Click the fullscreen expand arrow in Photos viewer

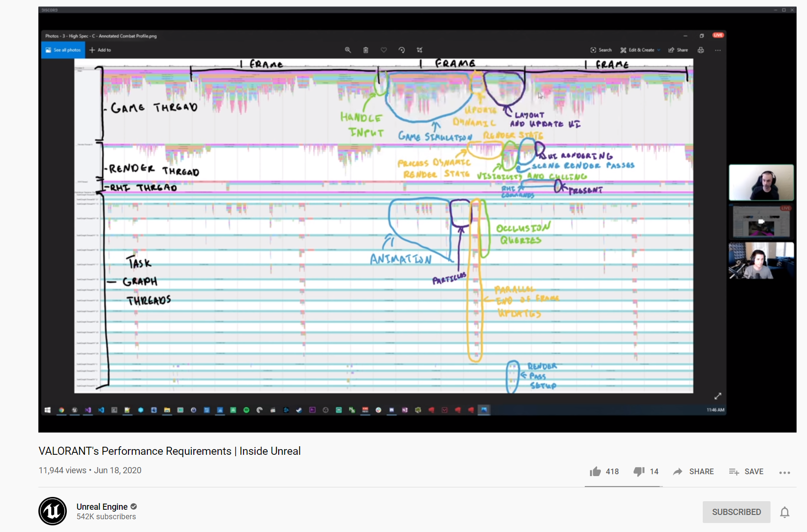click(x=718, y=396)
